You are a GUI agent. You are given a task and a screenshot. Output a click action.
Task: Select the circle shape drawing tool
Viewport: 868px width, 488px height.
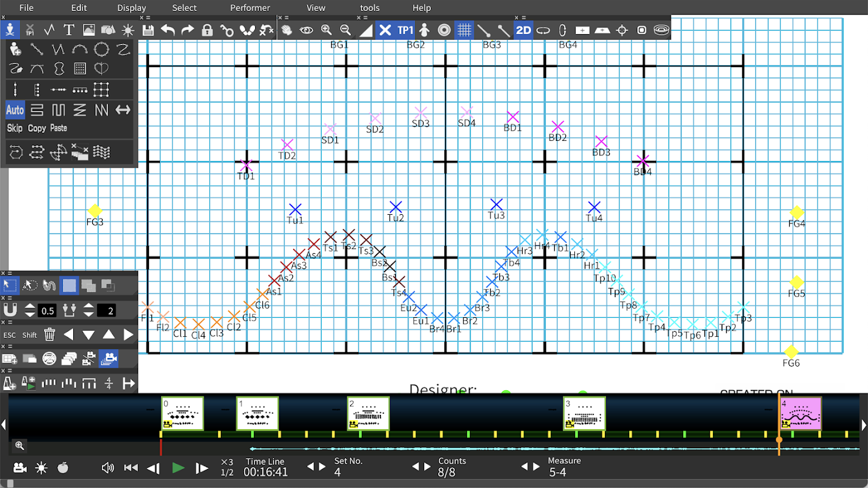(101, 49)
